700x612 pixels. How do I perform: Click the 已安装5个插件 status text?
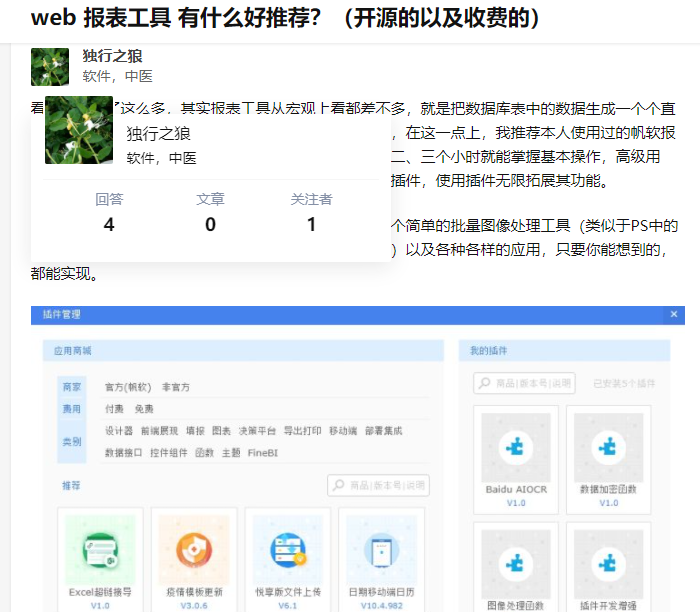[x=624, y=383]
